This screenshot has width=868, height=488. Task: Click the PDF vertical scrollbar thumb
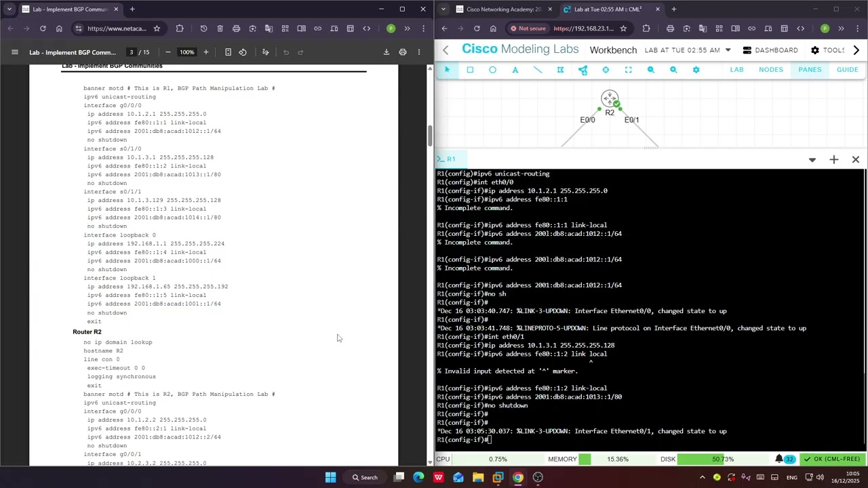[x=430, y=136]
